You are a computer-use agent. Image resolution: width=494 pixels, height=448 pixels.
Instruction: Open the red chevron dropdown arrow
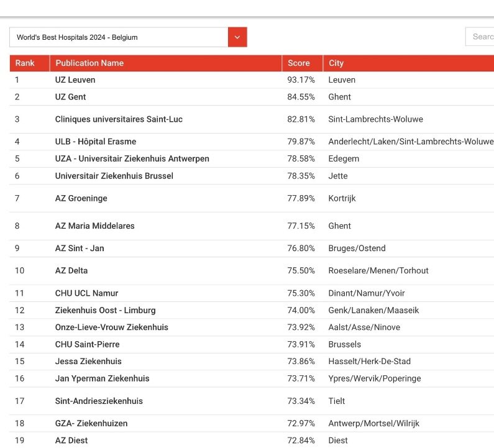237,37
